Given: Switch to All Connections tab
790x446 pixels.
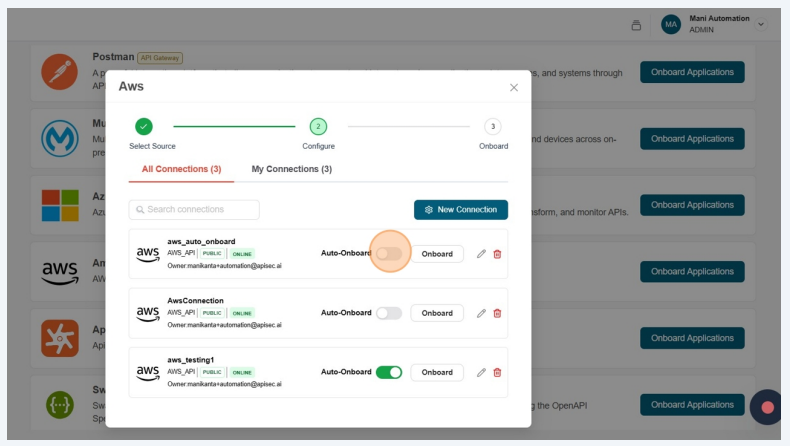Looking at the screenshot, I should (181, 169).
